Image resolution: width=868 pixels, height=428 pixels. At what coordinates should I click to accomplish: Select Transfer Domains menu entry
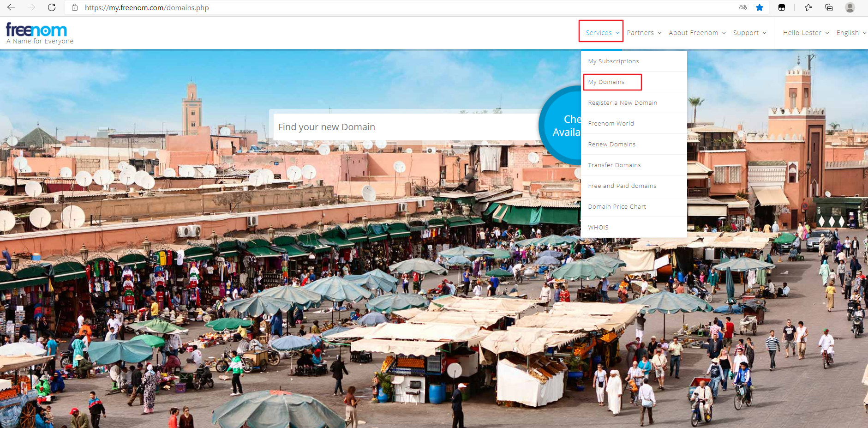(x=634, y=165)
